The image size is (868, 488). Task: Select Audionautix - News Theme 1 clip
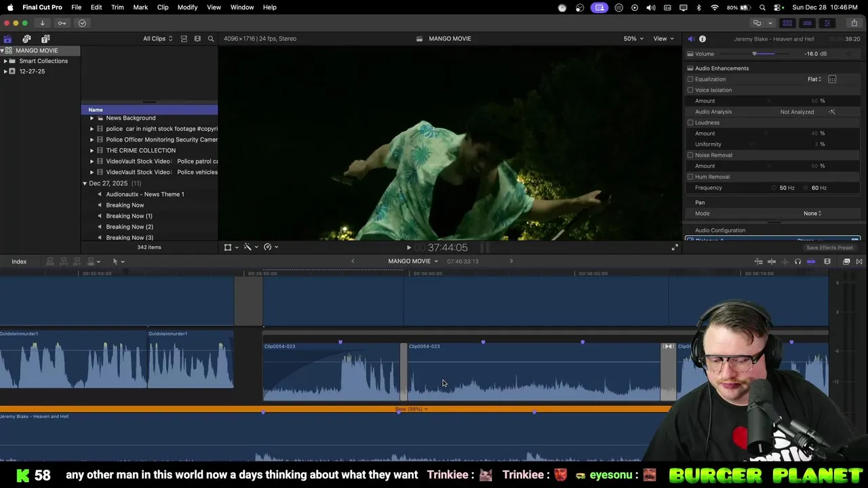coord(145,195)
